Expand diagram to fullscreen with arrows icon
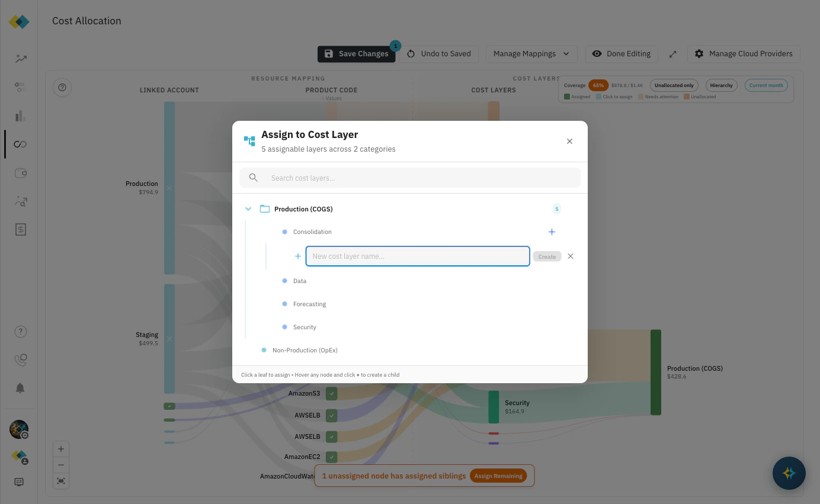Image resolution: width=820 pixels, height=504 pixels. tap(673, 54)
